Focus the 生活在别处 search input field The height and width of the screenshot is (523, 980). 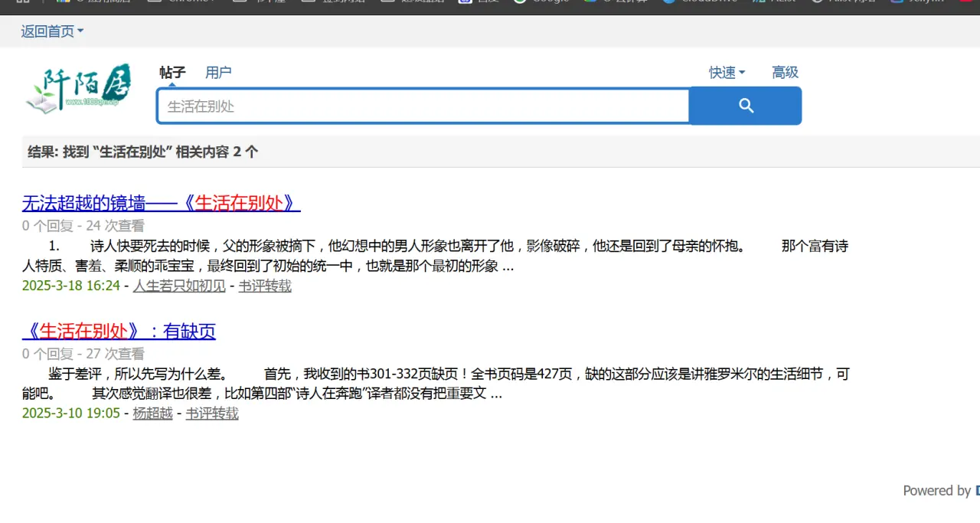coord(423,106)
